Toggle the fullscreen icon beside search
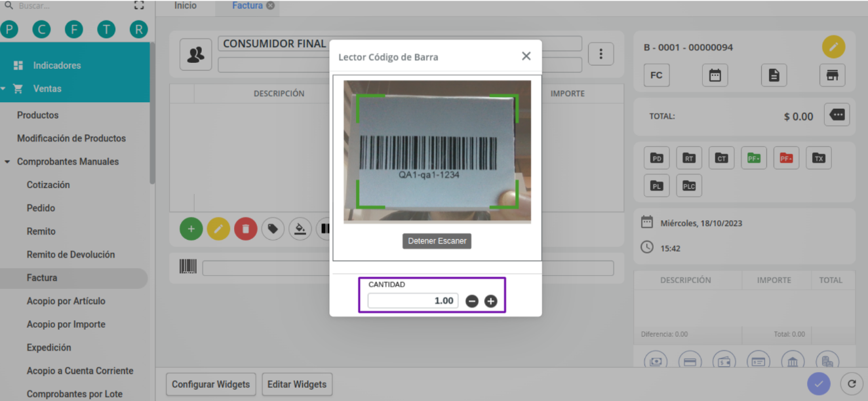 pos(138,6)
